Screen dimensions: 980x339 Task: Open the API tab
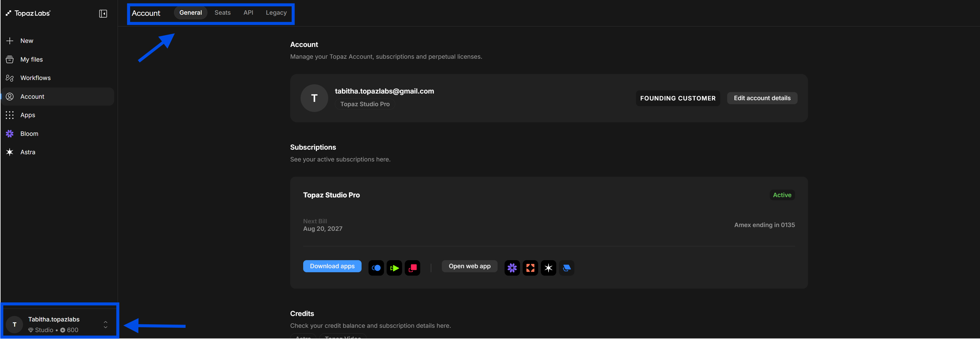249,13
